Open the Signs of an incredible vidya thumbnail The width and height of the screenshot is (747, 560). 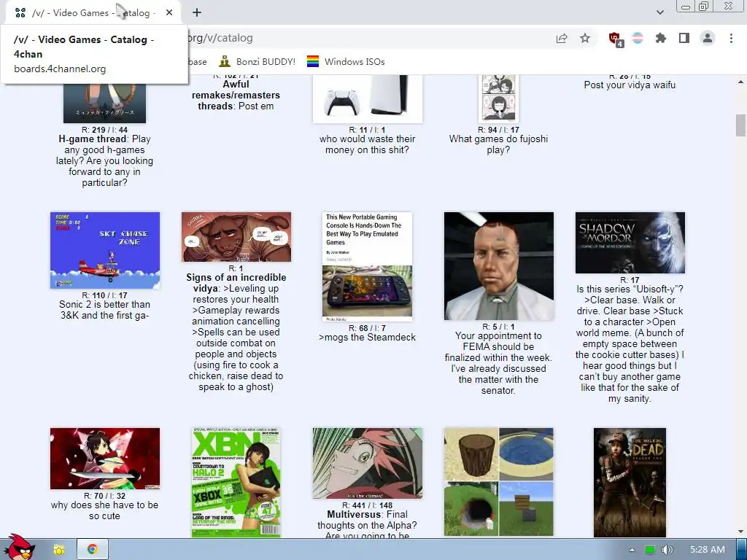click(236, 237)
